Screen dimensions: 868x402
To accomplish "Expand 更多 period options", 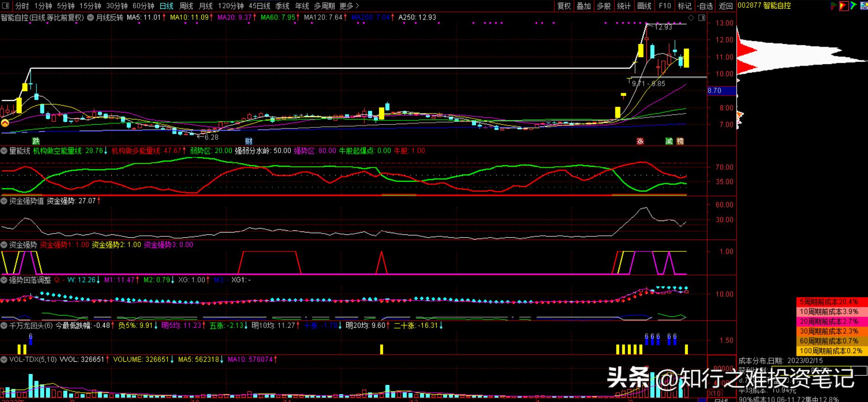I will (x=349, y=6).
